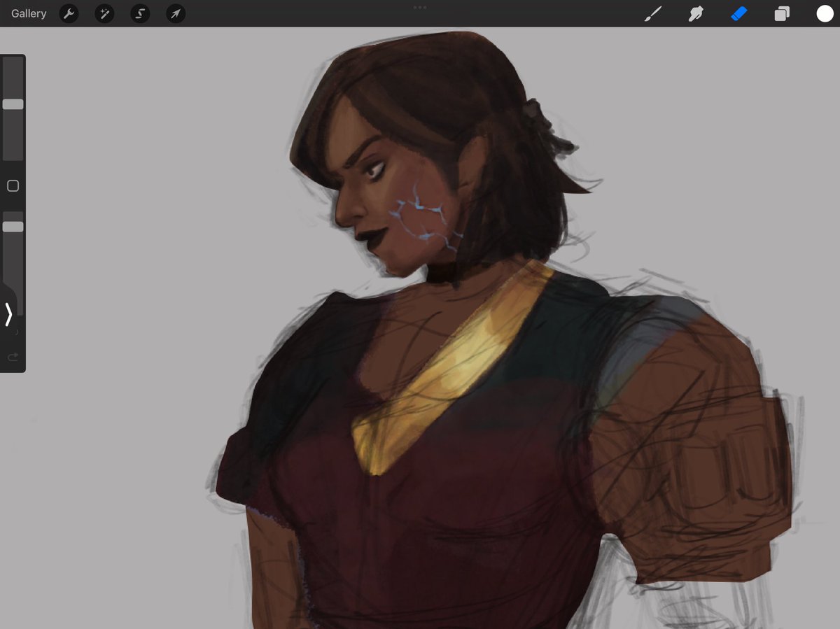The height and width of the screenshot is (629, 840).
Task: Toggle the Eraser off by choosing Brush
Action: tap(653, 13)
